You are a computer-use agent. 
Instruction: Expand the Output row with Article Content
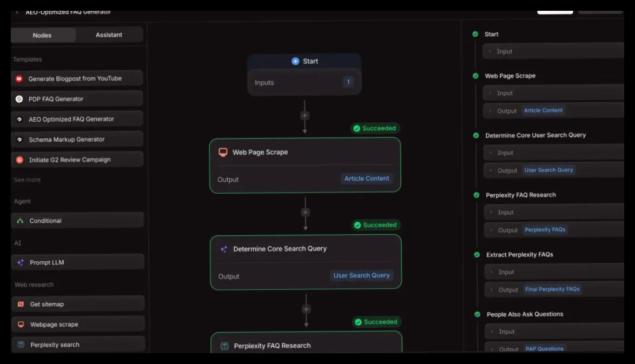coord(554,110)
